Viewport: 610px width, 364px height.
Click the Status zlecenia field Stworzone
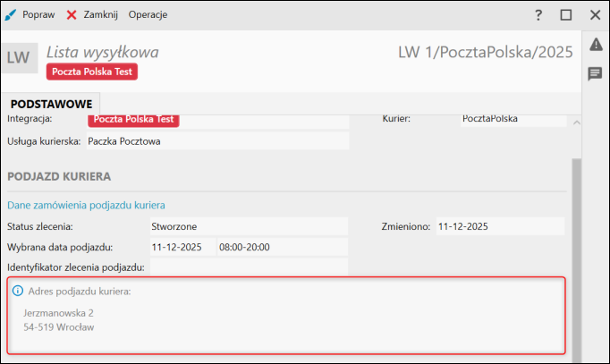click(249, 226)
